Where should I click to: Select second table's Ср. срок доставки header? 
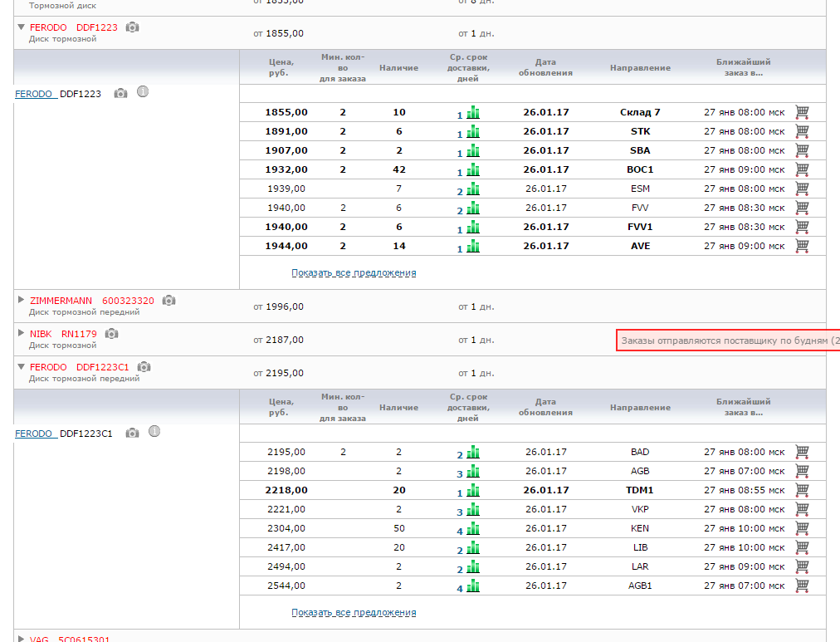(468, 407)
